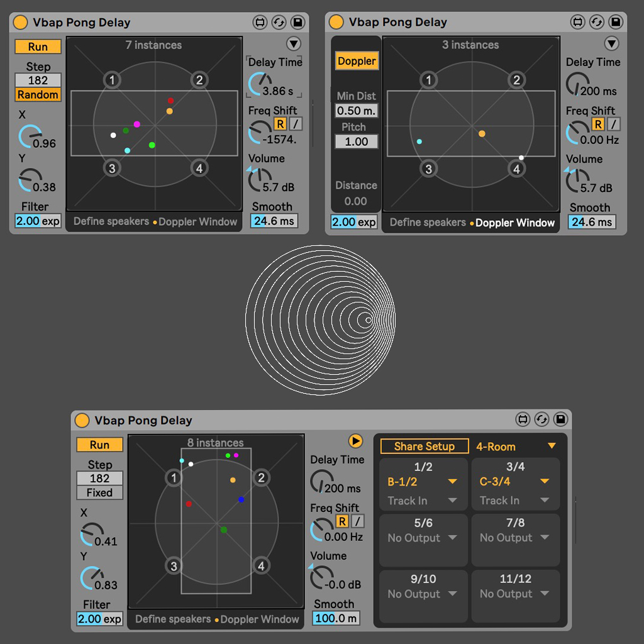Image resolution: width=644 pixels, height=644 pixels.
Task: Toggle the Fixed step mode on bottom device
Action: pyautogui.click(x=99, y=492)
